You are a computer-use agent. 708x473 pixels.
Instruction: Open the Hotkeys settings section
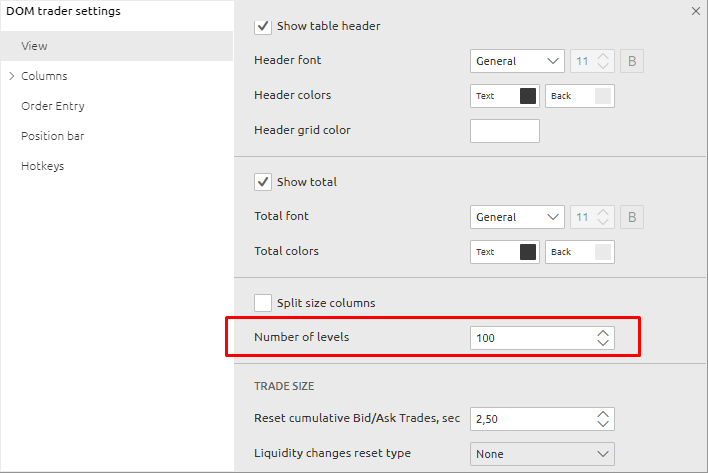coord(43,166)
